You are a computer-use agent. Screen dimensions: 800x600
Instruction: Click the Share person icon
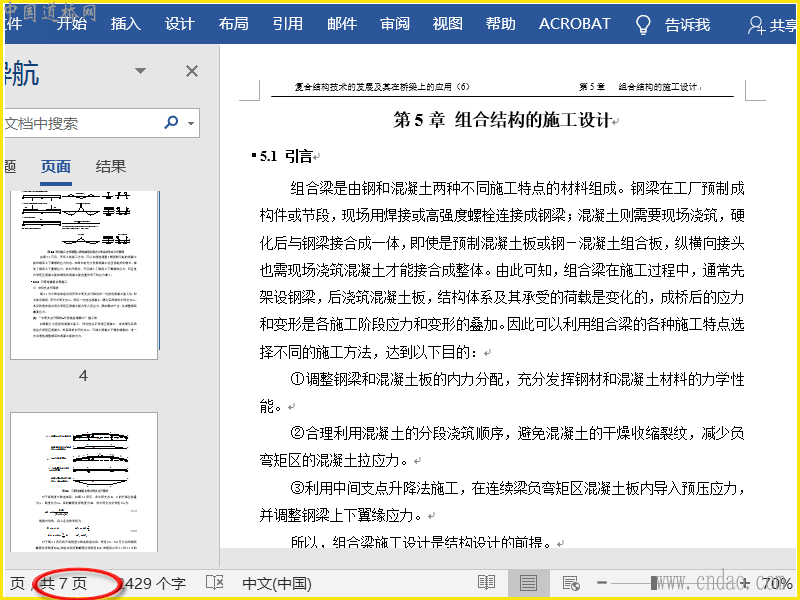pos(754,24)
